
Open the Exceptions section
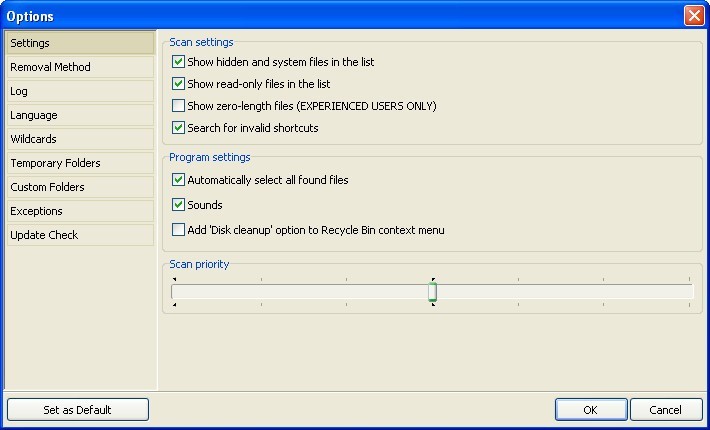pos(81,211)
